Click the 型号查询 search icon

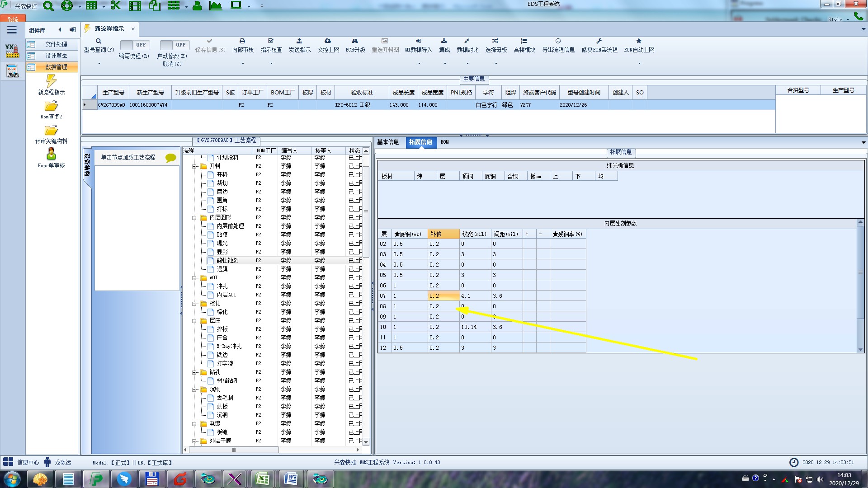coord(99,41)
